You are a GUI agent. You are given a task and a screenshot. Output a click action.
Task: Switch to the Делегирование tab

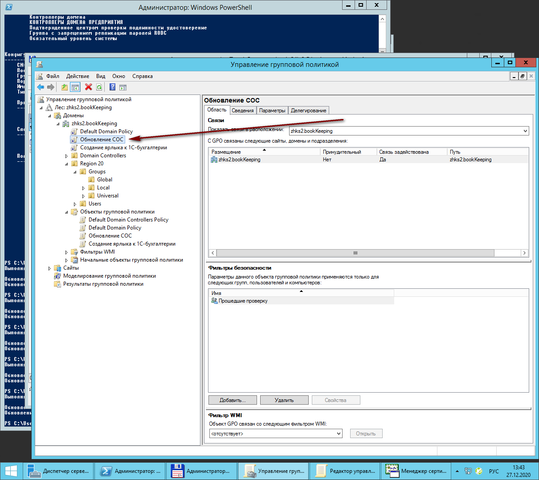pos(308,110)
